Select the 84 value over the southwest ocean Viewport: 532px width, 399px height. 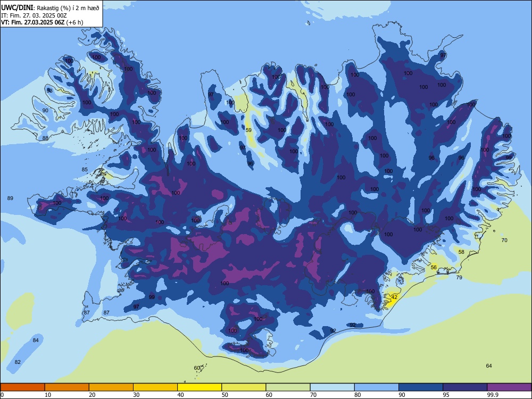click(x=36, y=340)
